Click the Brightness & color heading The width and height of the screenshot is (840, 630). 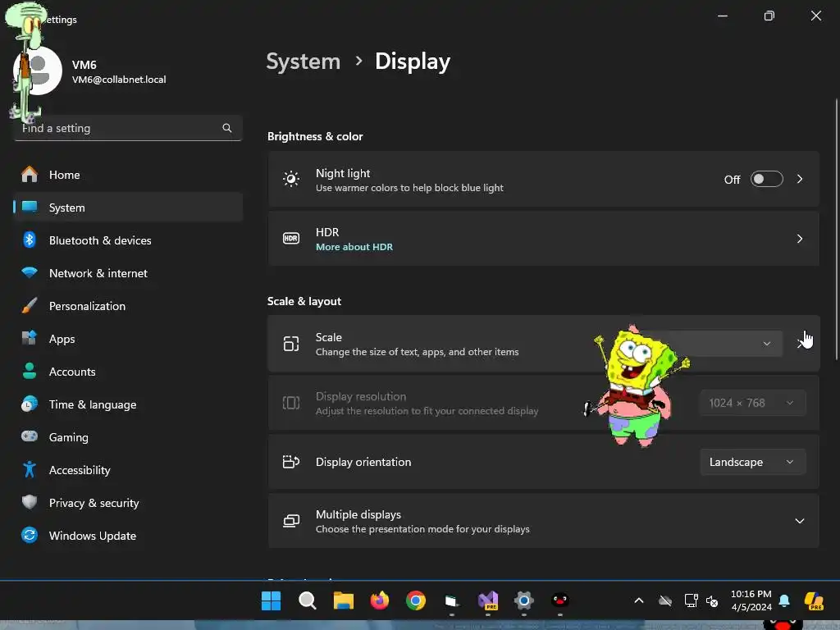(x=315, y=136)
